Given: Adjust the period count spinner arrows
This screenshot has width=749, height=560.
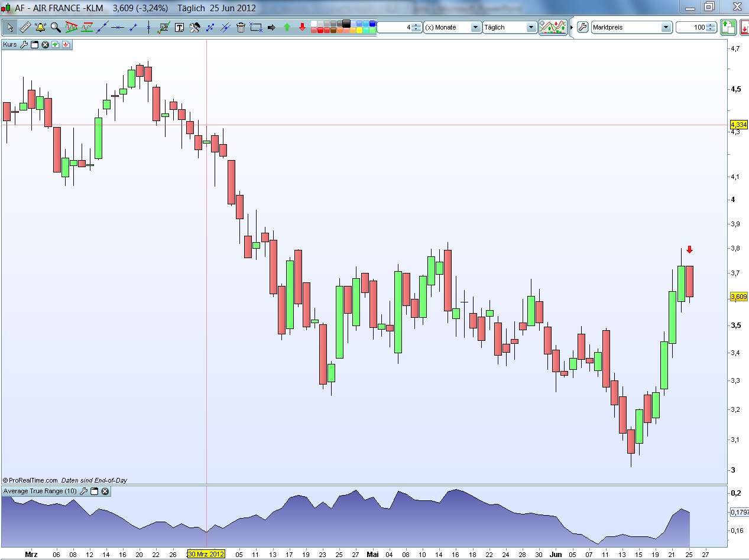Looking at the screenshot, I should [417, 27].
